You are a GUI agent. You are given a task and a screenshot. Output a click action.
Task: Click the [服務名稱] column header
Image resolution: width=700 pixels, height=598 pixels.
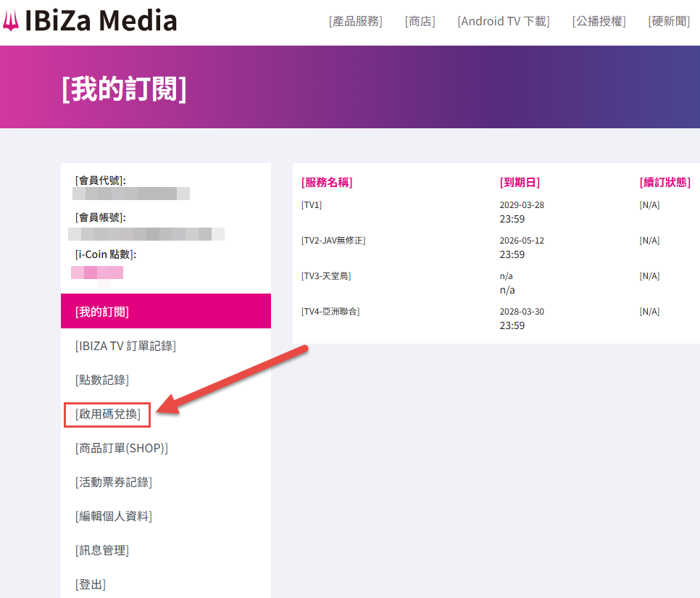[327, 182]
